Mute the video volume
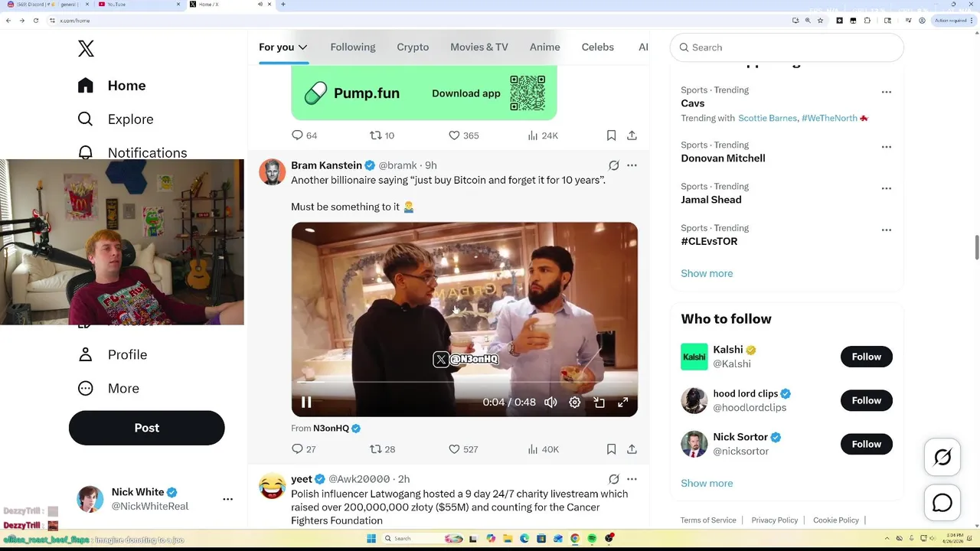 (x=550, y=403)
